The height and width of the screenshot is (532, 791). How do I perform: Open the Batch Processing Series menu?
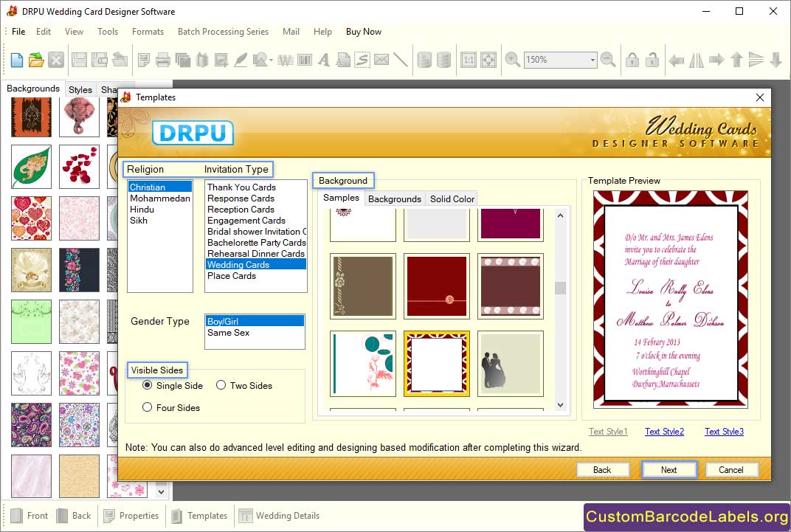223,31
